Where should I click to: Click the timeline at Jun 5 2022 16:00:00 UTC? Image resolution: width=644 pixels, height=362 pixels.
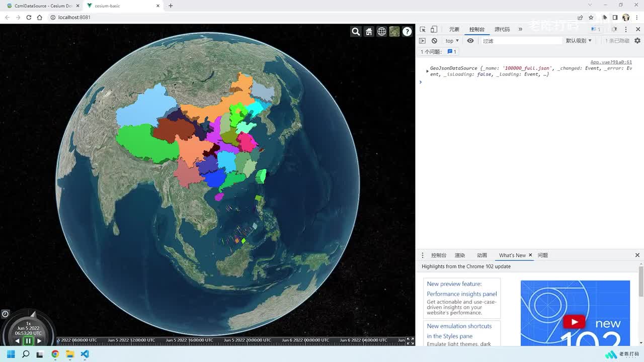[190, 340]
